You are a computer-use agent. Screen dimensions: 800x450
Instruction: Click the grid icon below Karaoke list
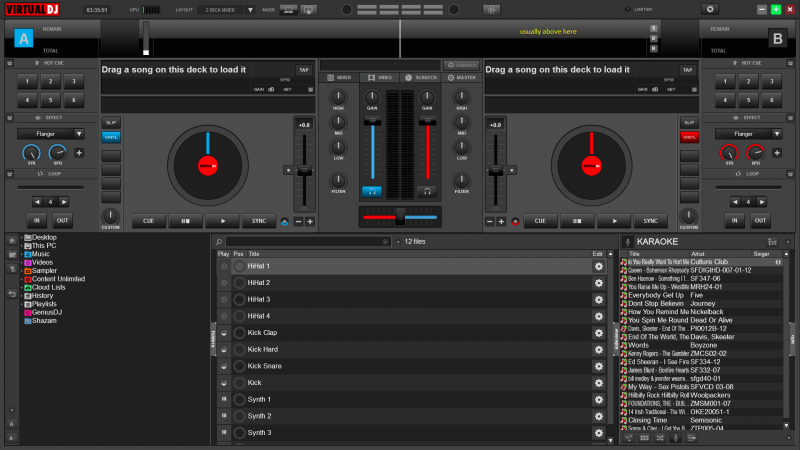[x=644, y=438]
